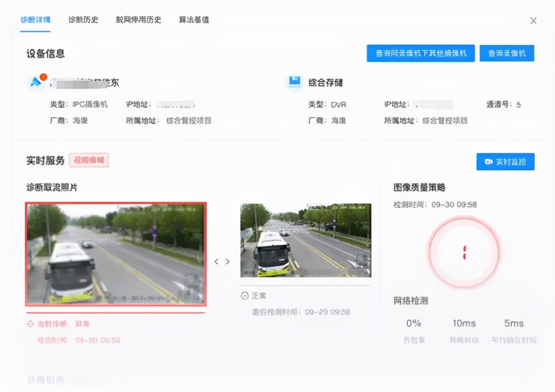This screenshot has width=555, height=392.
Task: Click the IPC摄像机 type value
Action: pos(90,104)
